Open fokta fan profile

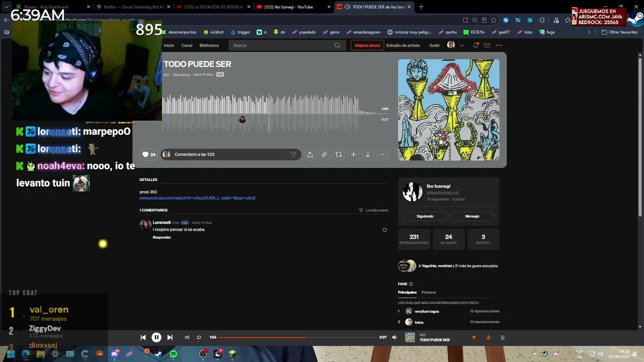click(x=419, y=322)
